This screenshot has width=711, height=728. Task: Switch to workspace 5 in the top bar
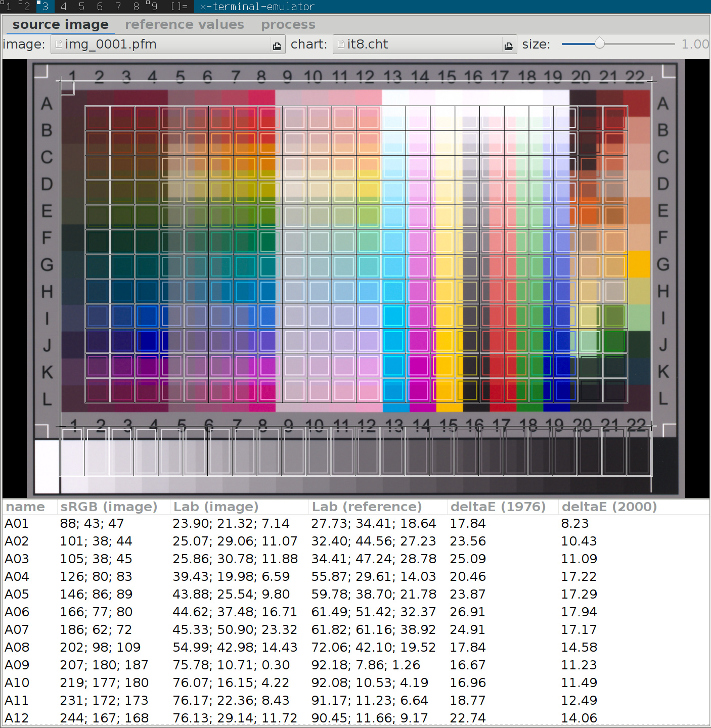[x=81, y=7]
